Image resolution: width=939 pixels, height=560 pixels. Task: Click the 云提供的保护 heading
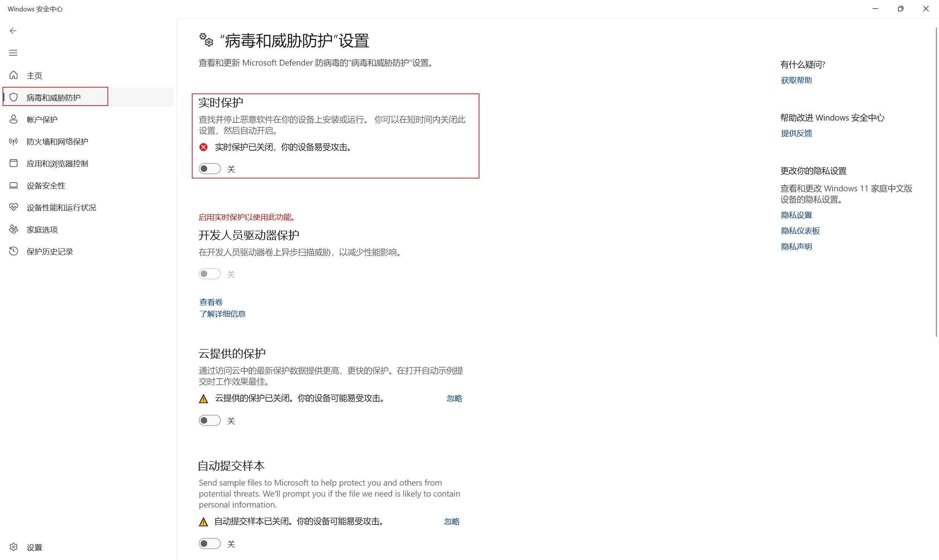tap(232, 354)
